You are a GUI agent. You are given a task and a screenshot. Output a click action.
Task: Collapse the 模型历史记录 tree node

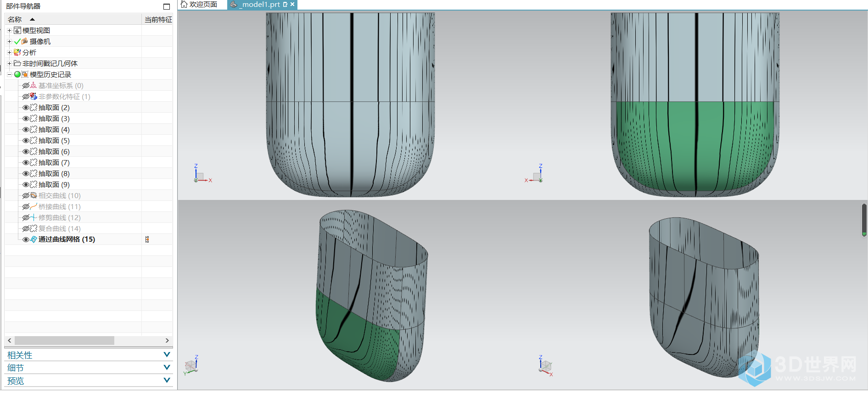click(9, 74)
